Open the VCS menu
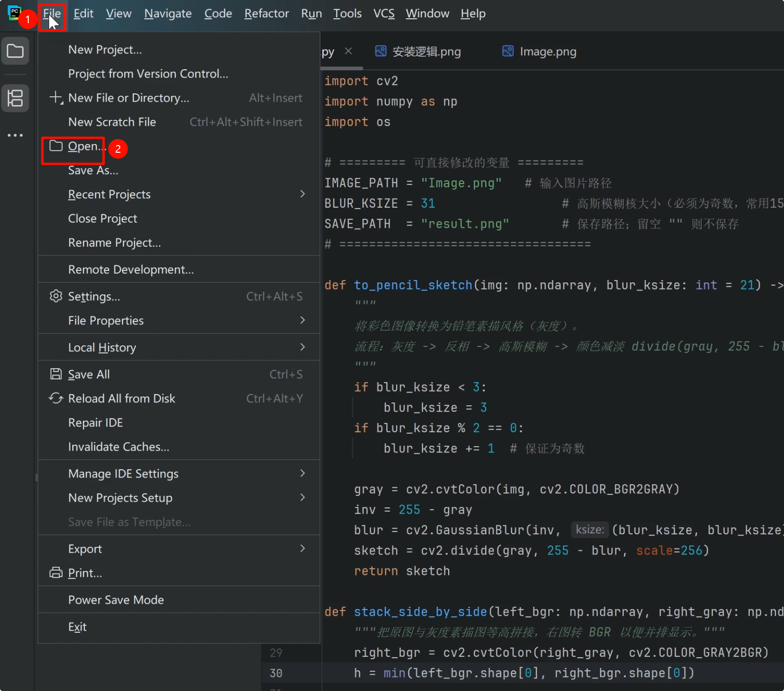Image resolution: width=784 pixels, height=691 pixels. pos(384,14)
